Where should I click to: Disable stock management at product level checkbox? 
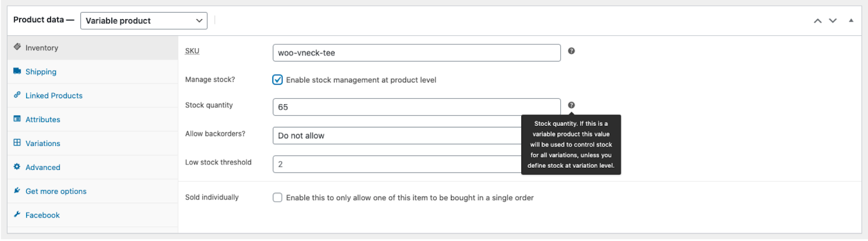pyautogui.click(x=278, y=80)
